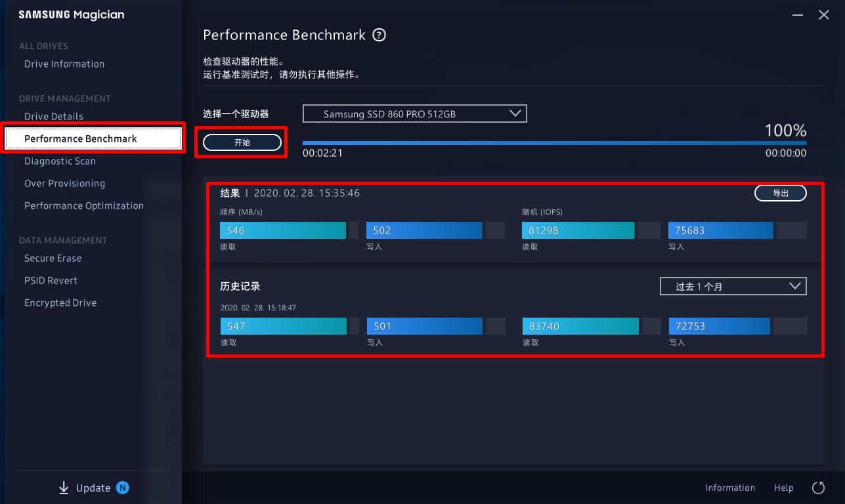Image resolution: width=845 pixels, height=504 pixels.
Task: Click the 导出 export results button
Action: click(x=780, y=193)
